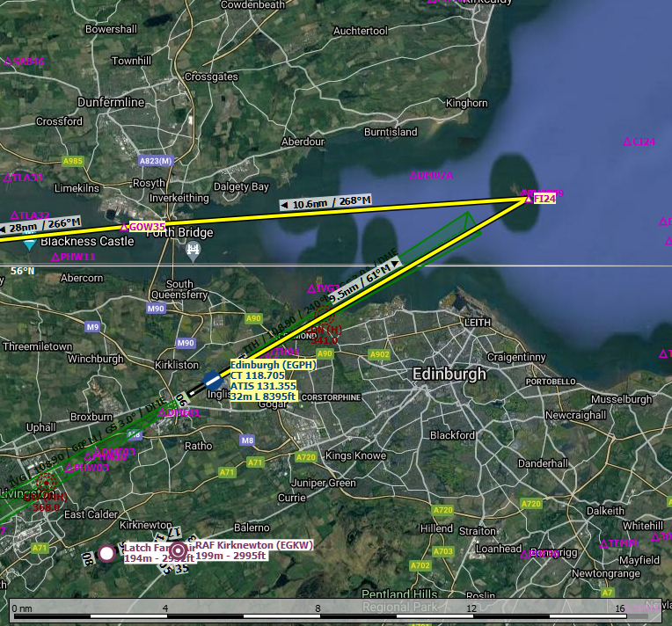Click the Edinburgh city label

pos(449,374)
